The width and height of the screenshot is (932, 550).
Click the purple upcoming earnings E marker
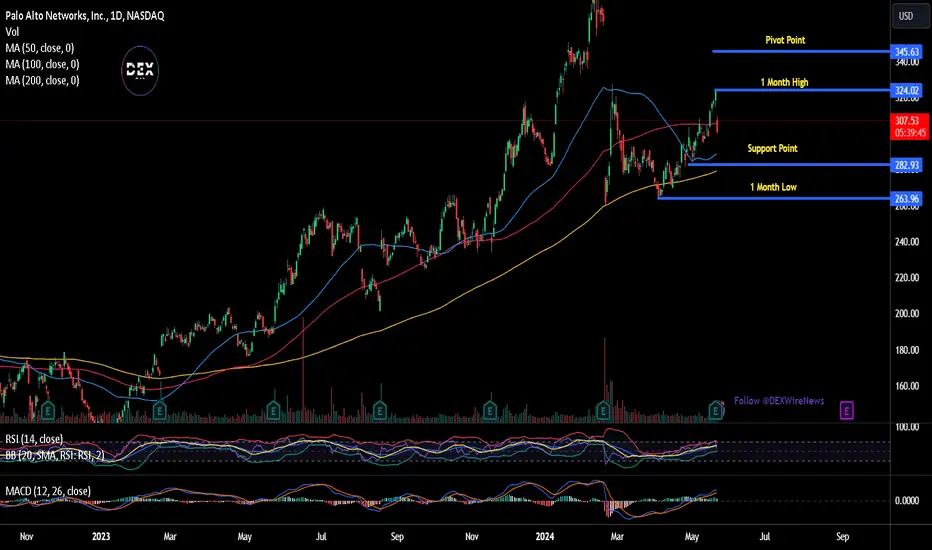tap(846, 410)
